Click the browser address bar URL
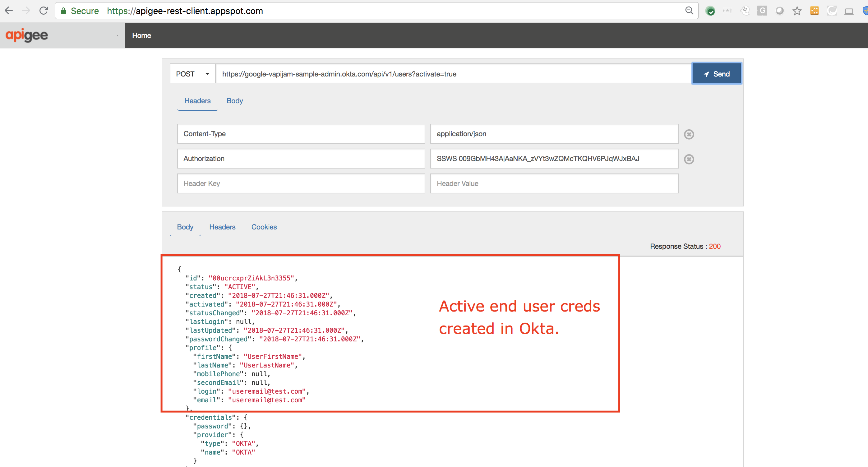Screen dimensions: 868x467 (x=185, y=11)
